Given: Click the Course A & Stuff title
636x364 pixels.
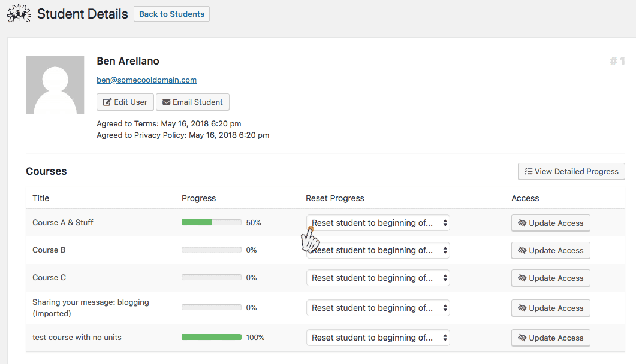Looking at the screenshot, I should pyautogui.click(x=63, y=222).
